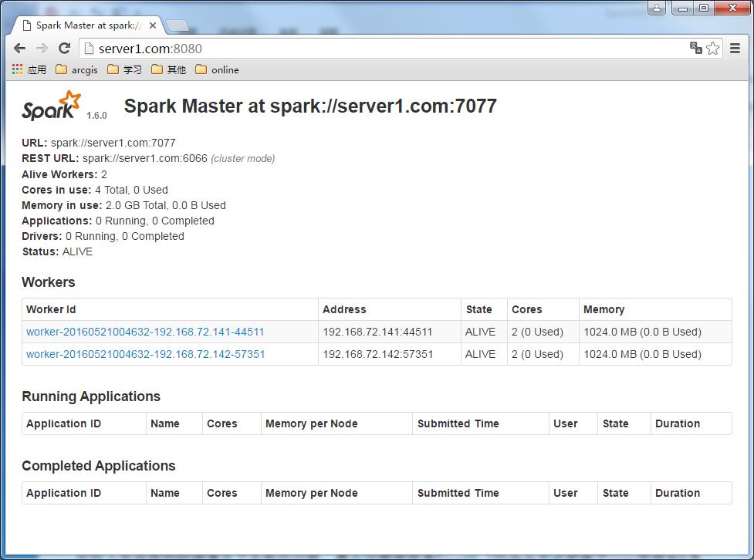
Task: Click the Cores in use line
Action: (x=95, y=190)
